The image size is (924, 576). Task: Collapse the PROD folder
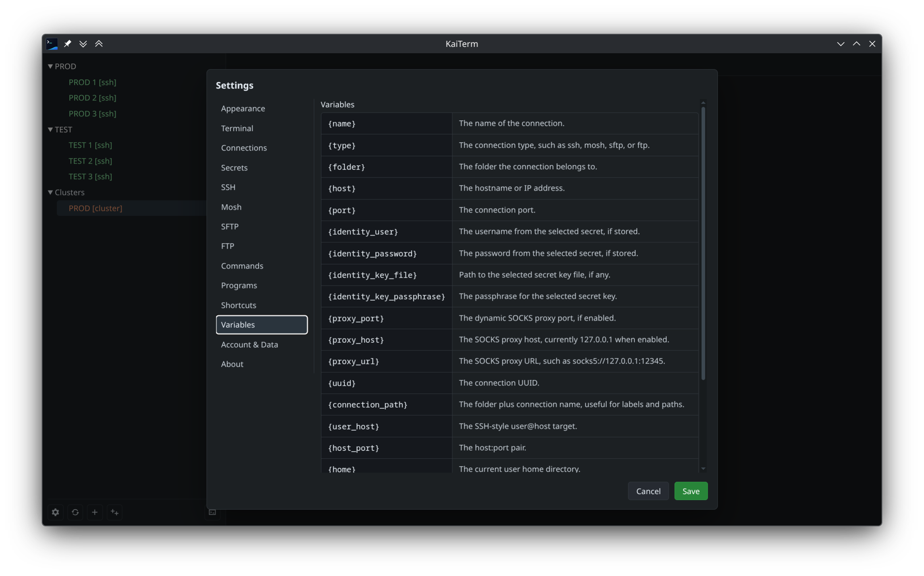click(x=50, y=66)
